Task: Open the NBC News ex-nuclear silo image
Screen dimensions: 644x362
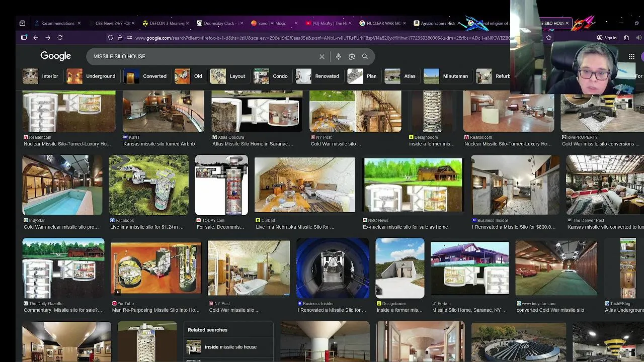Action: (x=413, y=185)
